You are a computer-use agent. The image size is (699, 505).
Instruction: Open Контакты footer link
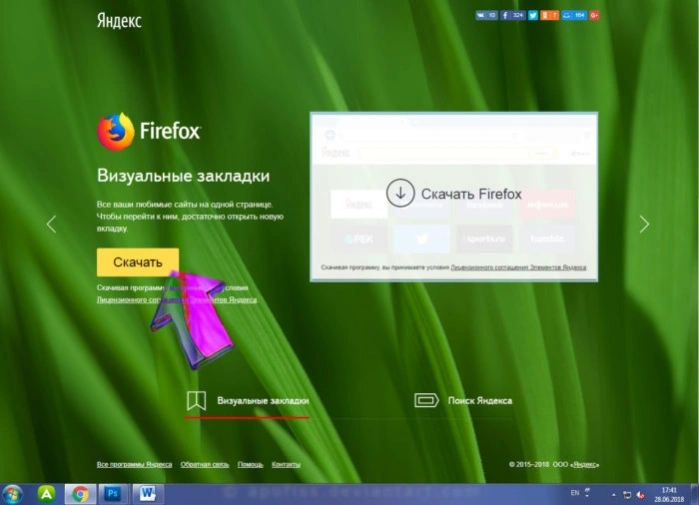pyautogui.click(x=286, y=464)
